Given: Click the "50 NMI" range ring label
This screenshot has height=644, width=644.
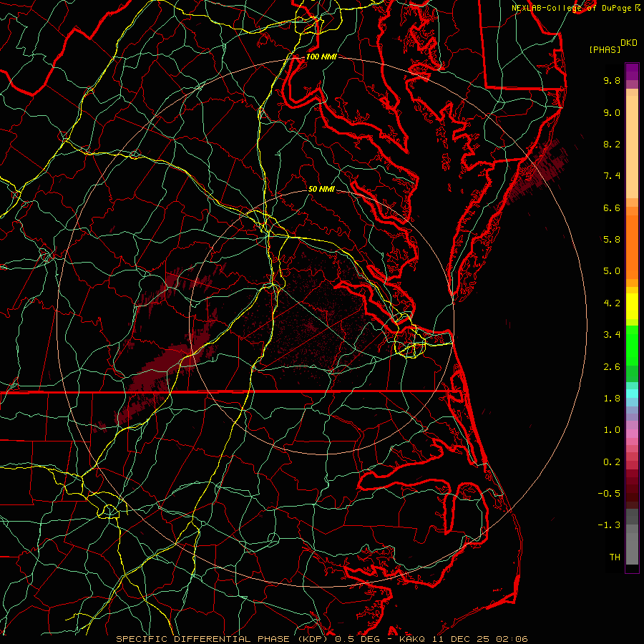Looking at the screenshot, I should coord(321,189).
